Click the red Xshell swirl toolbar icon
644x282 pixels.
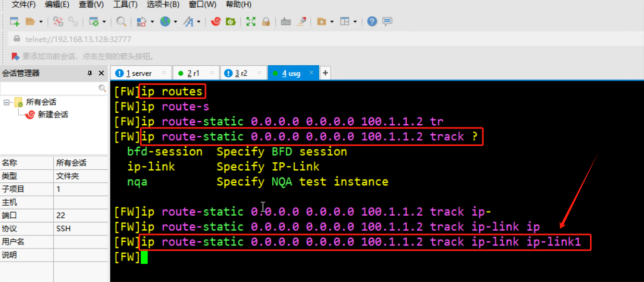coord(216,21)
